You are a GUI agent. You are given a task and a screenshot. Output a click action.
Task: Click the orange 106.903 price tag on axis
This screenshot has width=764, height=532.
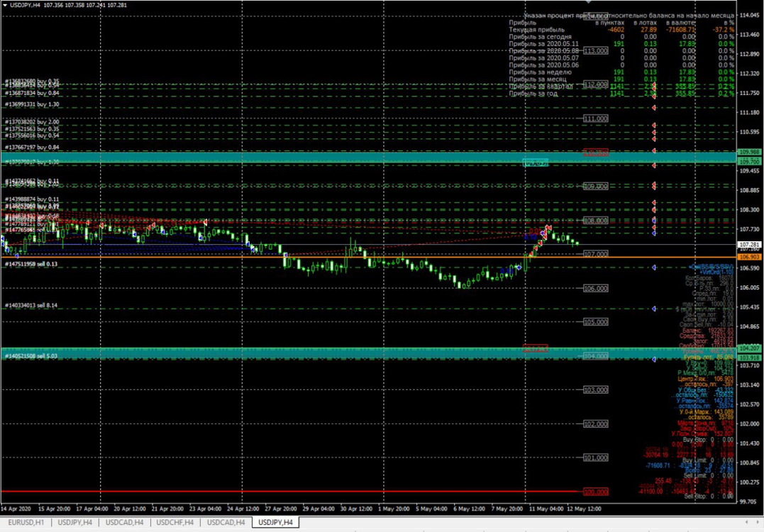(749, 257)
